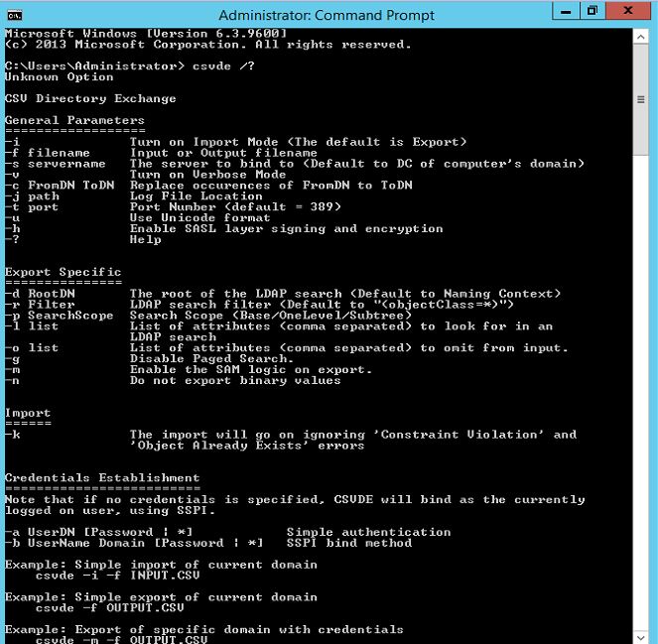This screenshot has width=658, height=644.
Task: Click the 'Credentials Establishment' heading
Action: click(x=102, y=478)
